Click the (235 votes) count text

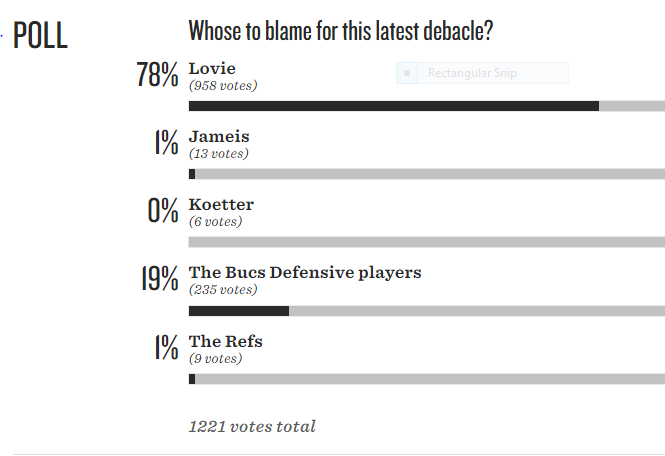point(223,290)
